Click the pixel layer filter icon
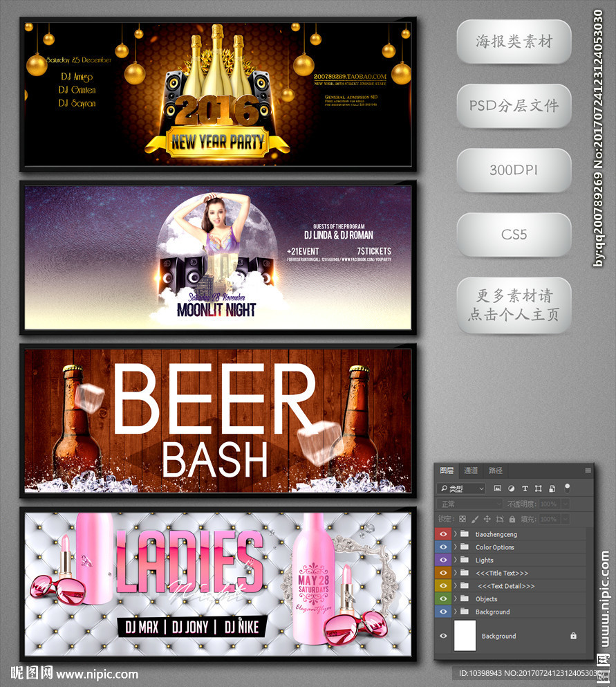This screenshot has height=687, width=616. (498, 488)
